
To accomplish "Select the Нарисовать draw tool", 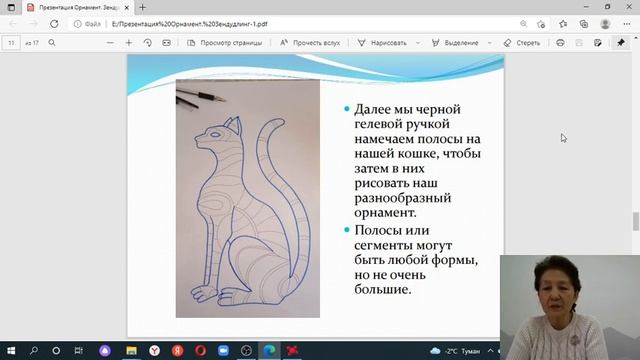I will tap(382, 43).
